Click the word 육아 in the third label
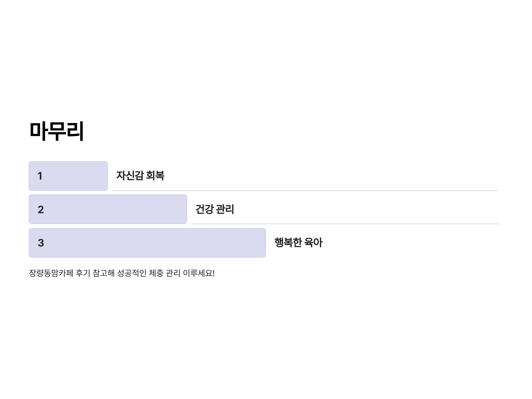The image size is (532, 399). pos(313,243)
